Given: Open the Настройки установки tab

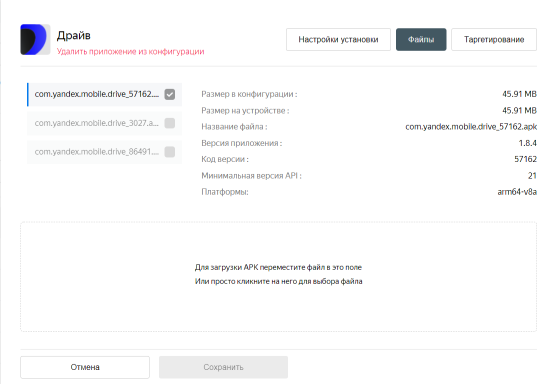Looking at the screenshot, I should tap(338, 39).
